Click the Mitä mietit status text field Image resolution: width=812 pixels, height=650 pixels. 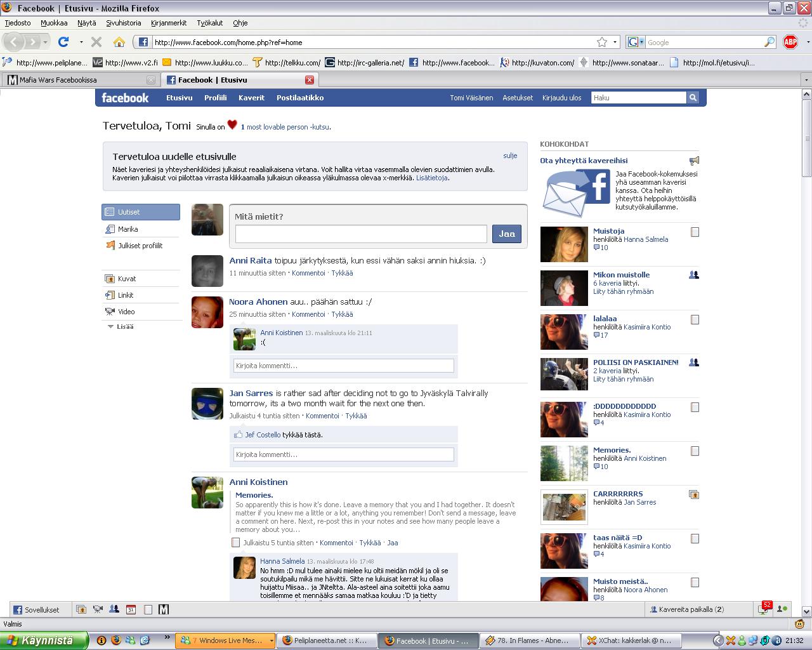(x=360, y=234)
